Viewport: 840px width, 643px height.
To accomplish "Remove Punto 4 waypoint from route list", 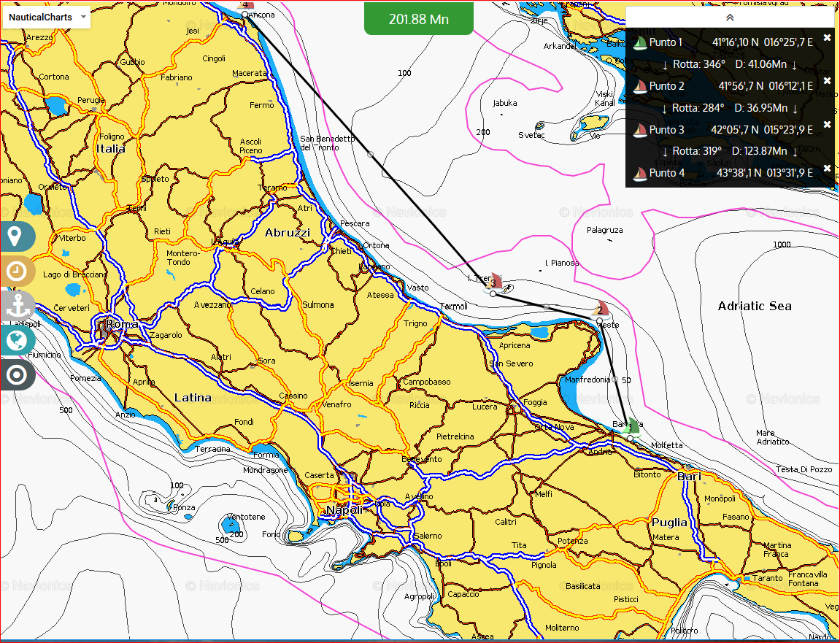I will tap(827, 169).
